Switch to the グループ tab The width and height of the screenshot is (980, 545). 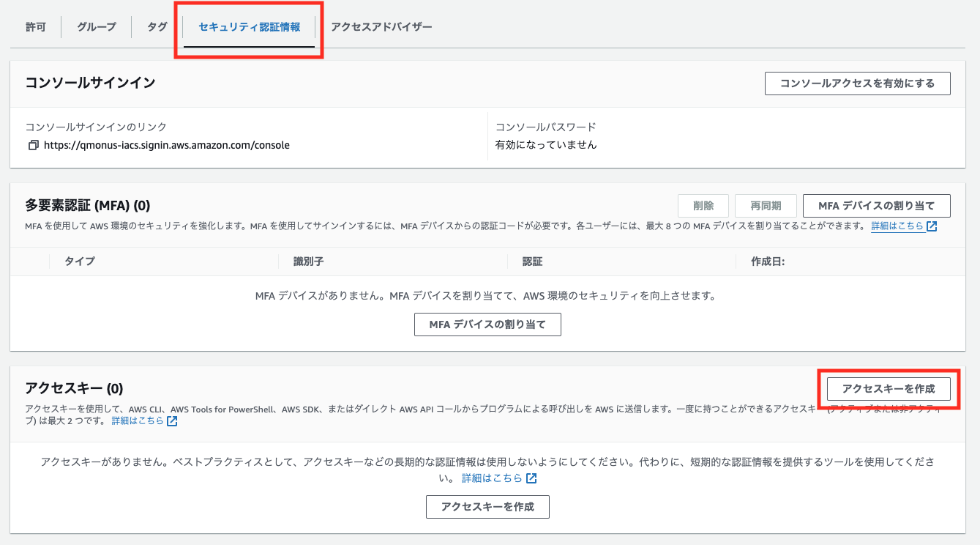97,27
